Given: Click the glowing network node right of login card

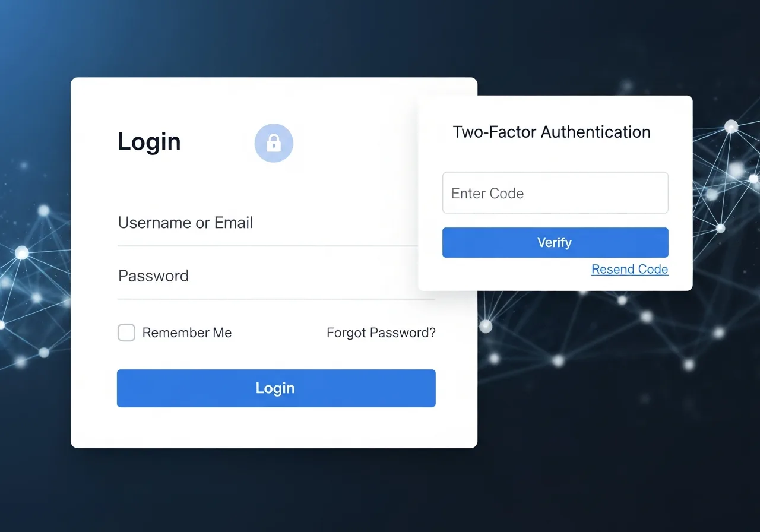Looking at the screenshot, I should tap(486, 326).
